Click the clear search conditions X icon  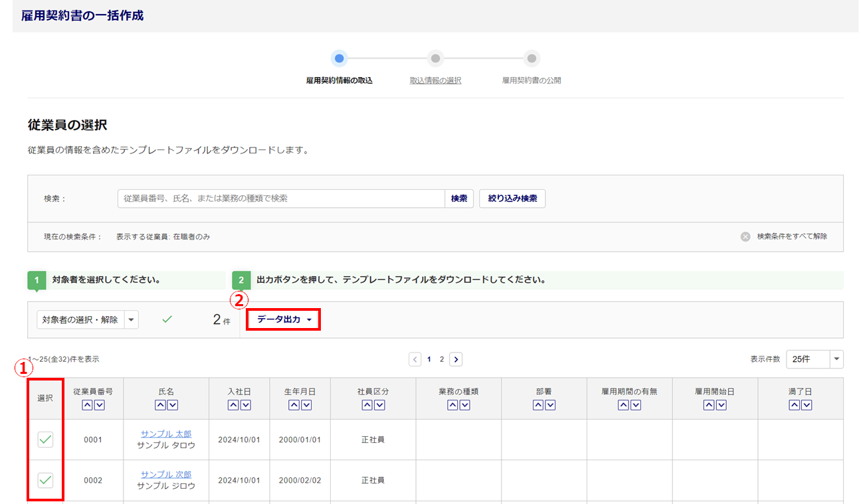(745, 237)
